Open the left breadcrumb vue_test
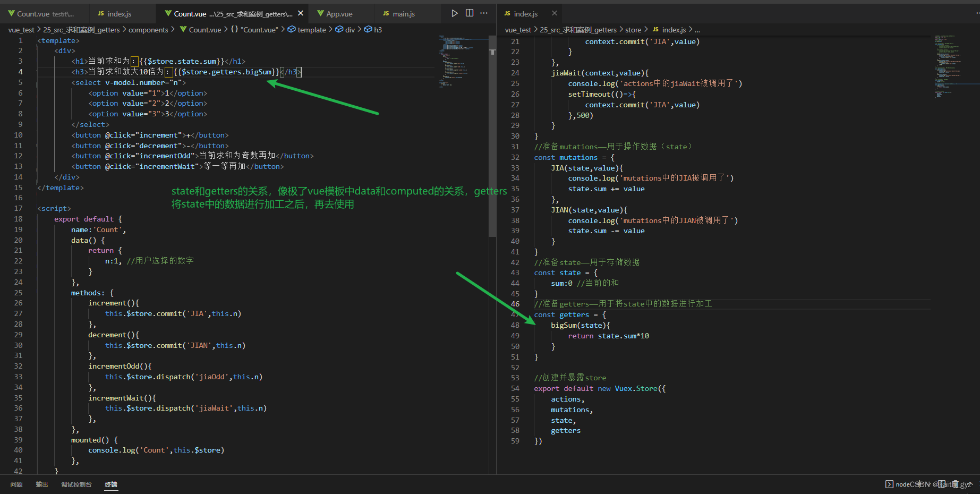Screen dimensions: 980x494 coord(21,30)
